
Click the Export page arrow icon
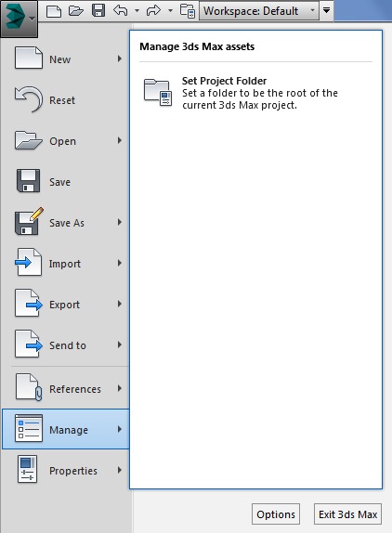point(29,303)
